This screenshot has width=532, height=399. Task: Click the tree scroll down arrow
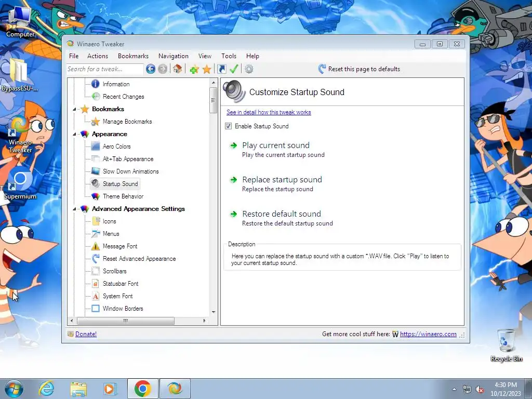[x=214, y=312]
